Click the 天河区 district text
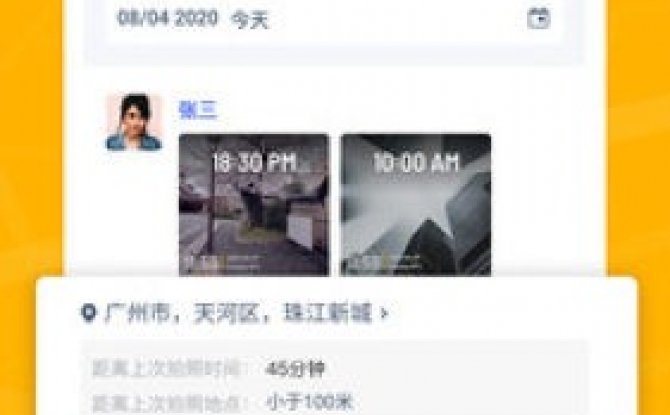The height and width of the screenshot is (415, 670). click(x=226, y=314)
